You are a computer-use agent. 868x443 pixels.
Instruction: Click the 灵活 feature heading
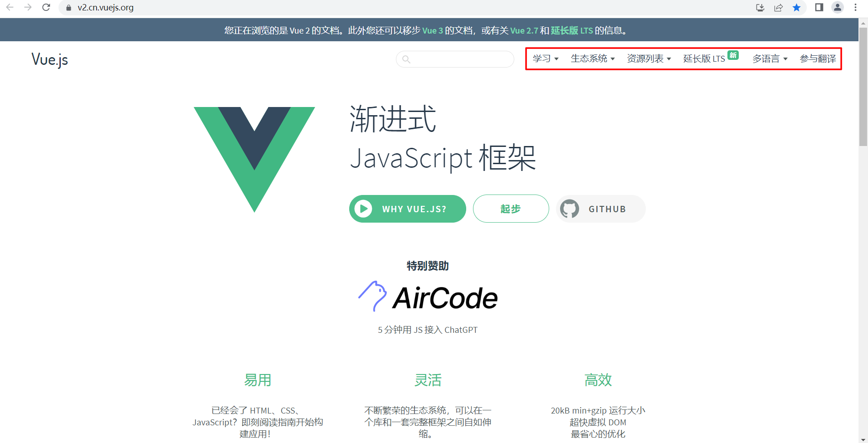(428, 380)
